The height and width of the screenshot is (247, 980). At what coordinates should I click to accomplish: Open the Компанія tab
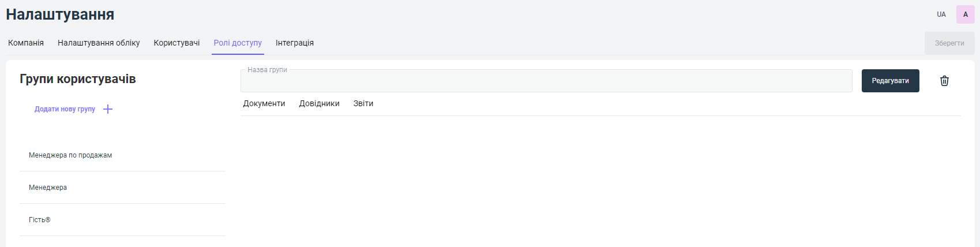[x=26, y=43]
